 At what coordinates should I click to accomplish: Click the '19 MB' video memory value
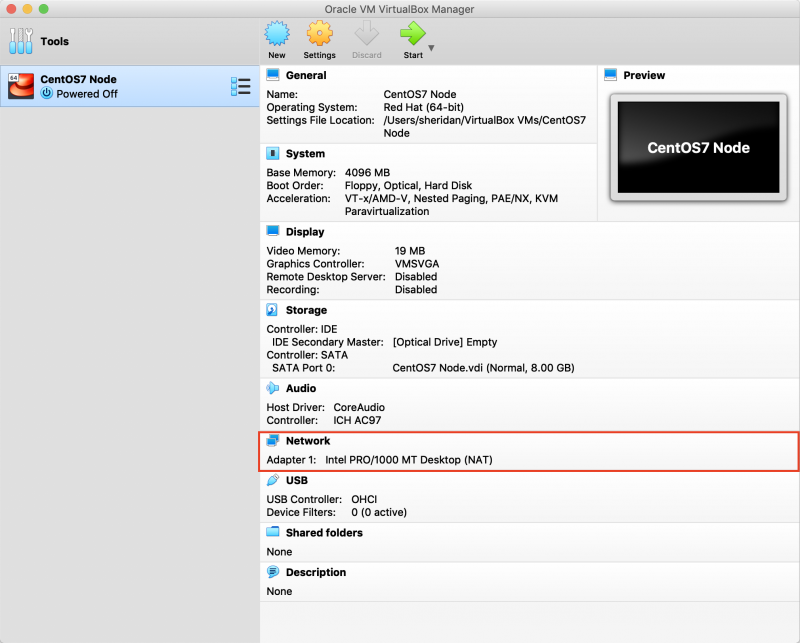(x=410, y=251)
